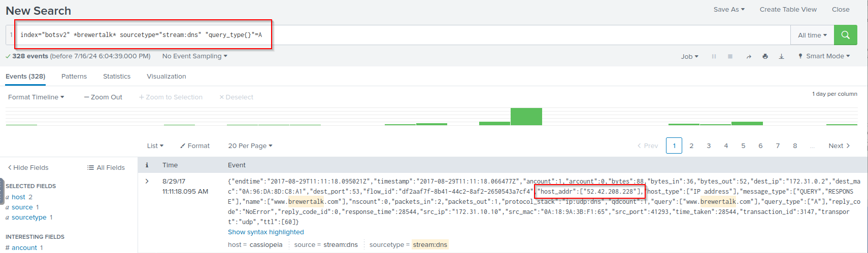Stop the search job
The image size is (868, 253).
click(730, 56)
